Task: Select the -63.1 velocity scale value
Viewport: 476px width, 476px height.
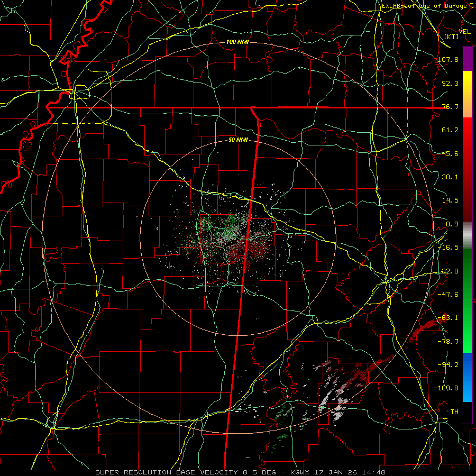Action: point(448,318)
